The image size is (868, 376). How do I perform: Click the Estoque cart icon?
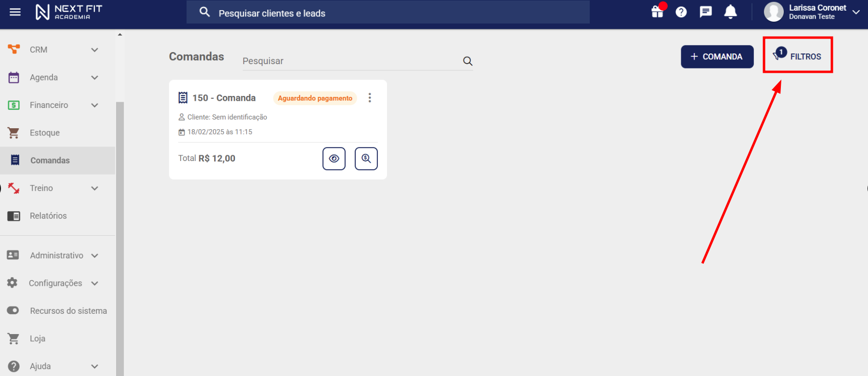click(x=13, y=133)
